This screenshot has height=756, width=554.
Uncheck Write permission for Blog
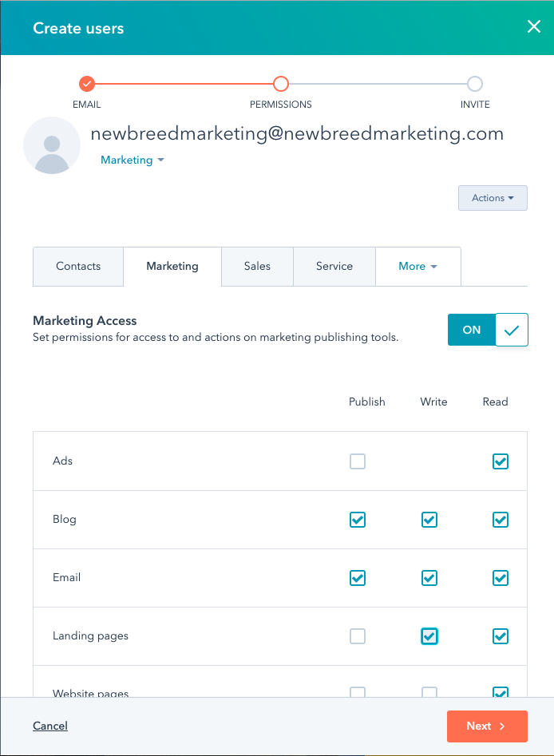coord(429,520)
